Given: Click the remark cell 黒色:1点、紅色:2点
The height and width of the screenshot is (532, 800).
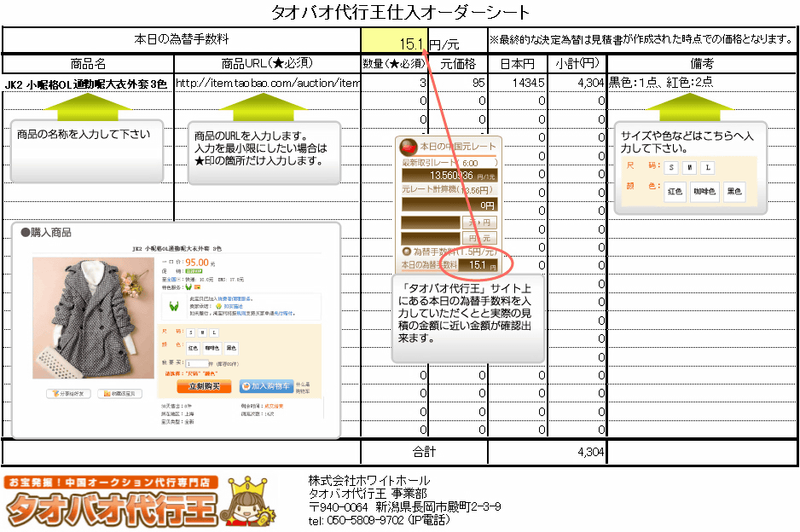Looking at the screenshot, I should (702, 83).
